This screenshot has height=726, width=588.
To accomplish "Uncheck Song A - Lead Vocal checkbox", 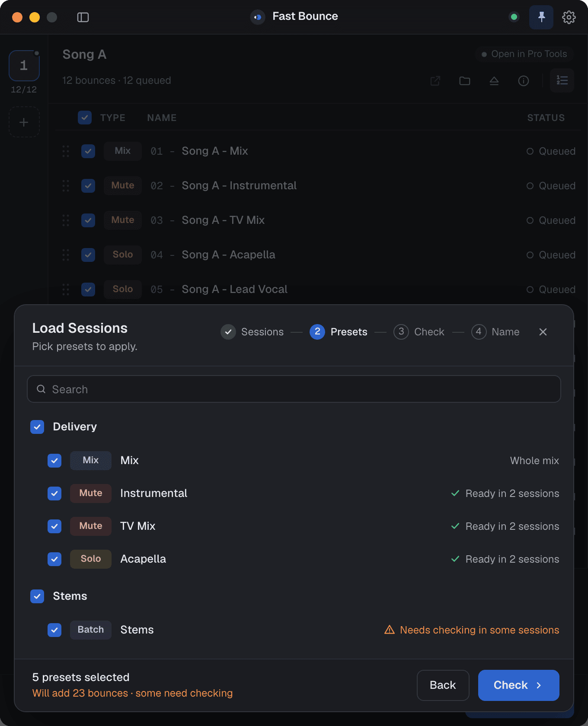I will click(x=88, y=290).
